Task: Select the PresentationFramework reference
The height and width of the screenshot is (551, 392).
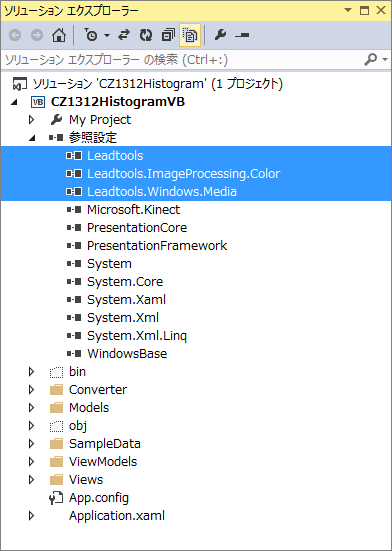Action: tap(157, 245)
